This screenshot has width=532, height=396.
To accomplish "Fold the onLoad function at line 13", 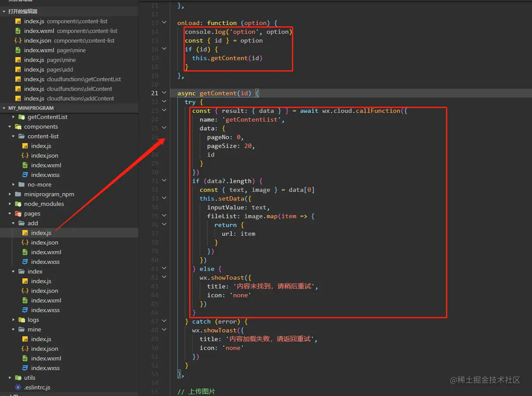I will pyautogui.click(x=164, y=22).
